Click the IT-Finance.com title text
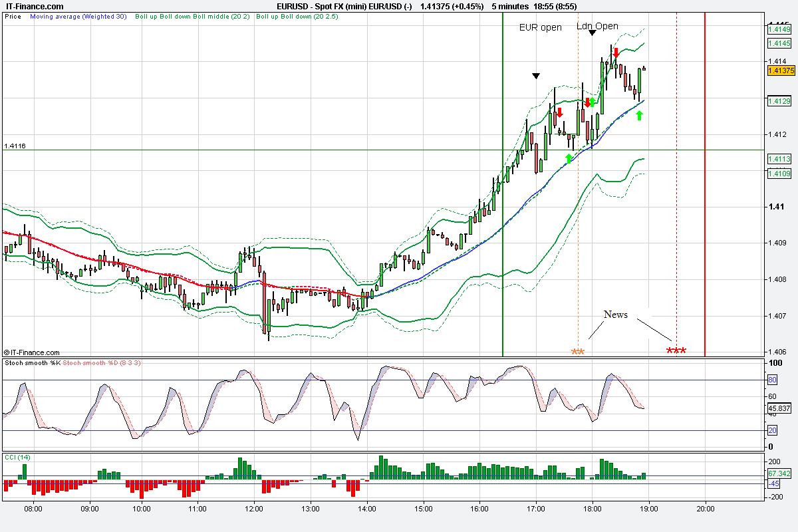 click(x=35, y=6)
